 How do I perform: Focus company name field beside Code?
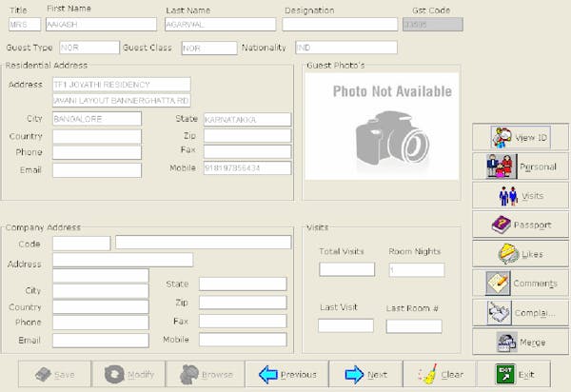click(204, 242)
